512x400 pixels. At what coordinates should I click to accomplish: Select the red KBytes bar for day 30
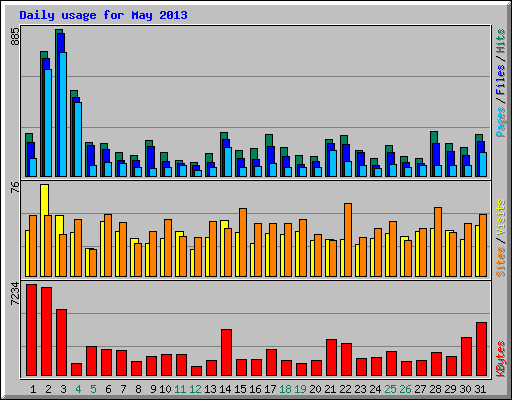pos(467,357)
